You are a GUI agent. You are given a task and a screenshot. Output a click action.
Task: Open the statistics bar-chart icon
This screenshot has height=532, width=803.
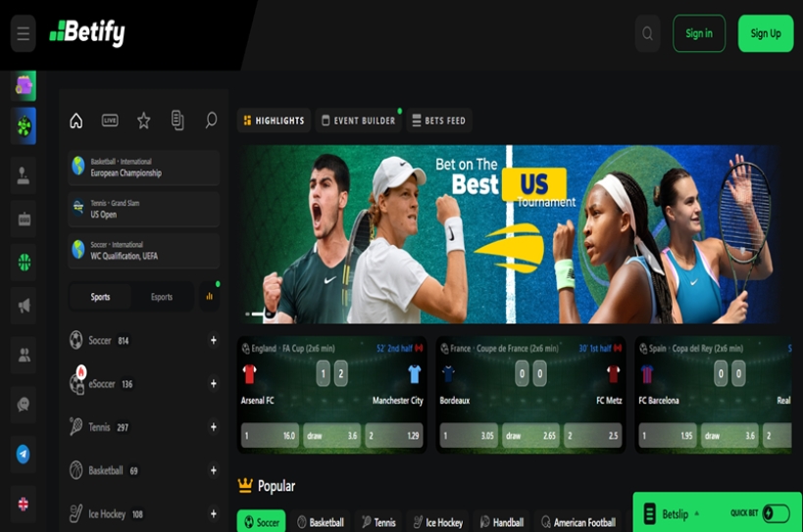(x=210, y=296)
